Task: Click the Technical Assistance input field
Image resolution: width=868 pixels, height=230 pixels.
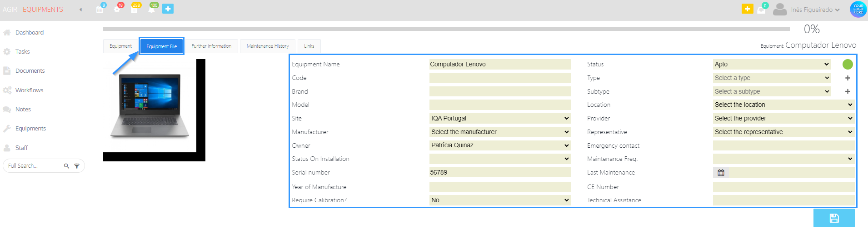Action: pos(784,200)
